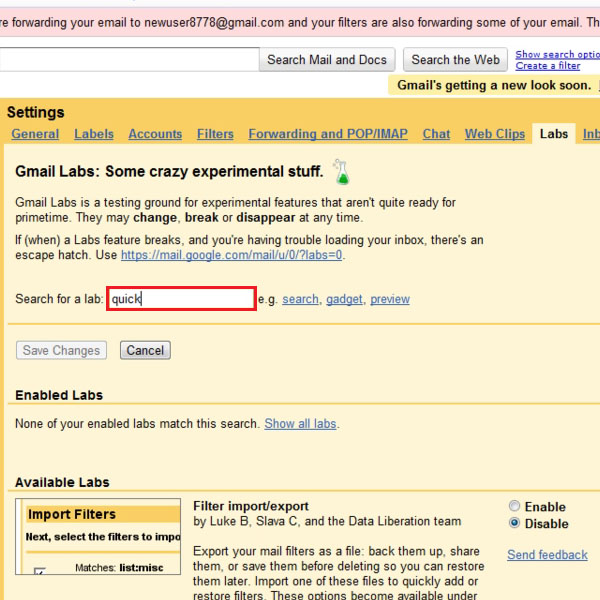
Task: Click the Send feedback link
Action: [547, 554]
